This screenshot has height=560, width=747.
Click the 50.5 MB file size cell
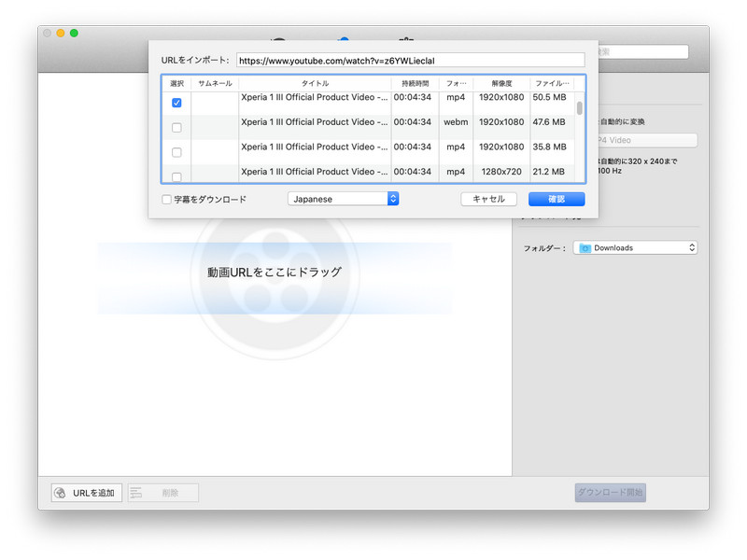point(549,97)
